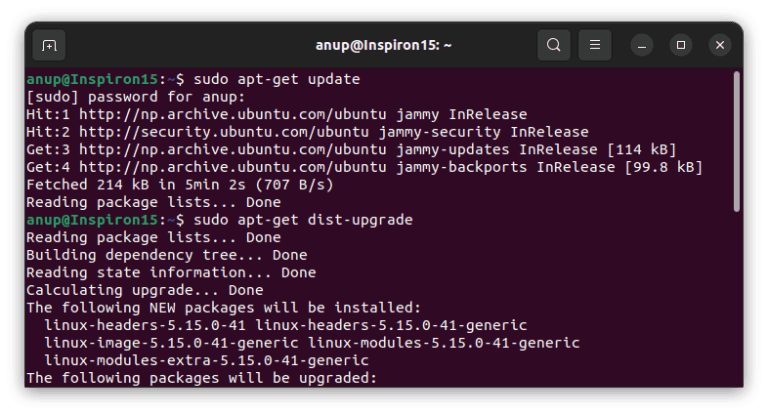Click the sudo apt-get update command

(x=277, y=79)
